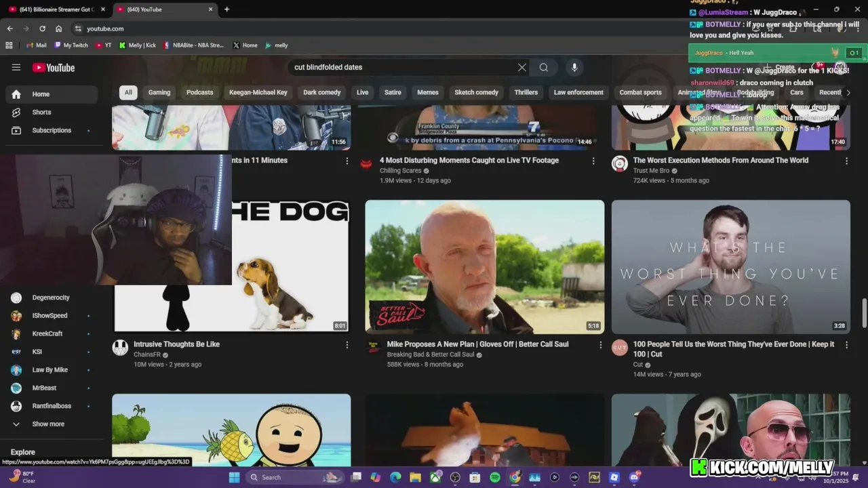Open Intrusive Thoughts Be Like title
This screenshot has height=488, width=868.
pos(176,344)
